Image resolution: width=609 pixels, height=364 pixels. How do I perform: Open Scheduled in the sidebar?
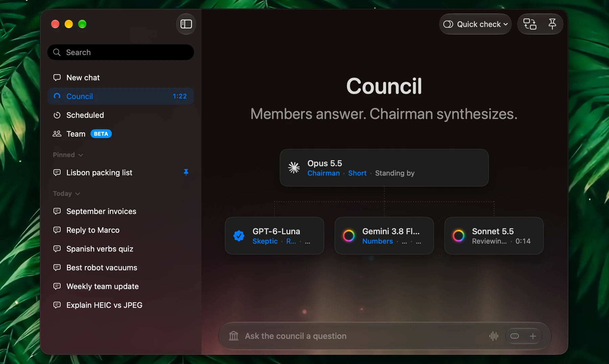(121, 115)
